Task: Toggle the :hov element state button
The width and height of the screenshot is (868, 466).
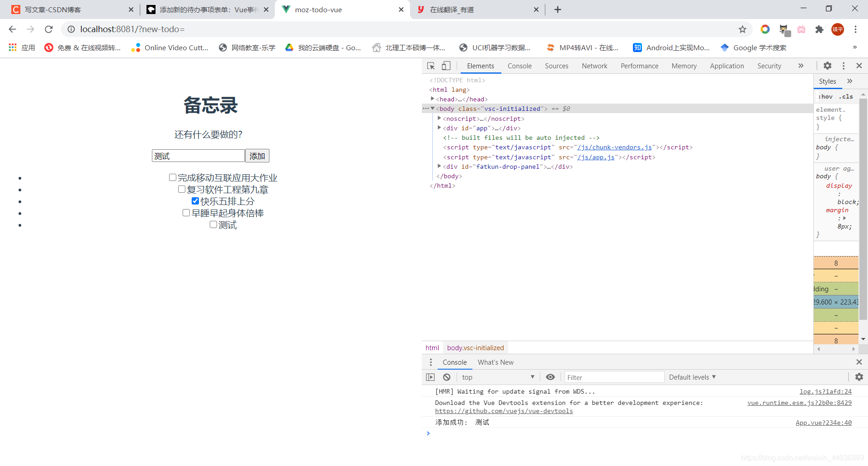Action: (826, 96)
